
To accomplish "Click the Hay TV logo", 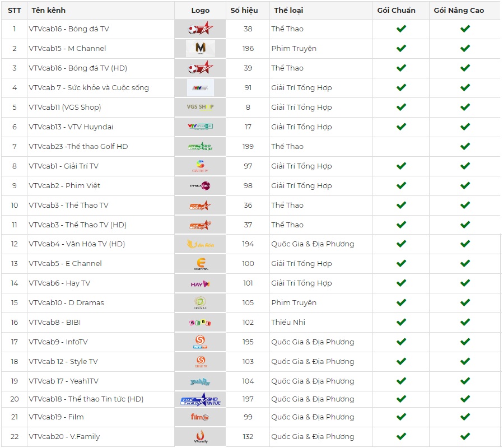I will [x=201, y=283].
